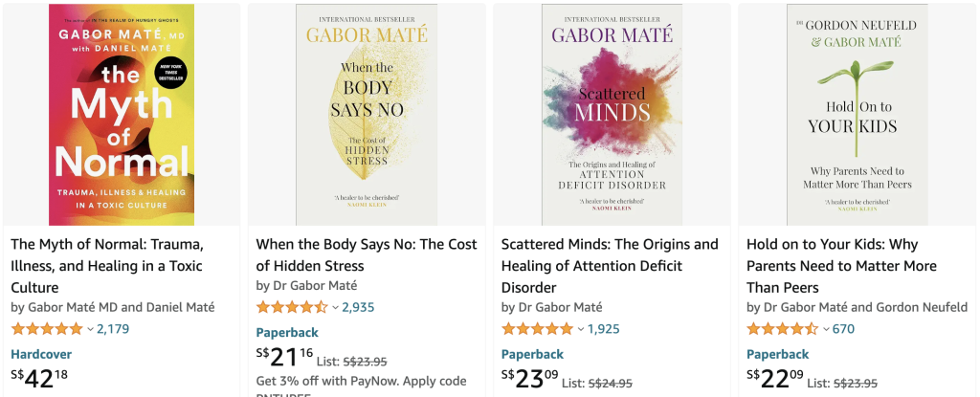980x397 pixels.
Task: Open Hold on to Your Kids title link
Action: tap(842, 266)
